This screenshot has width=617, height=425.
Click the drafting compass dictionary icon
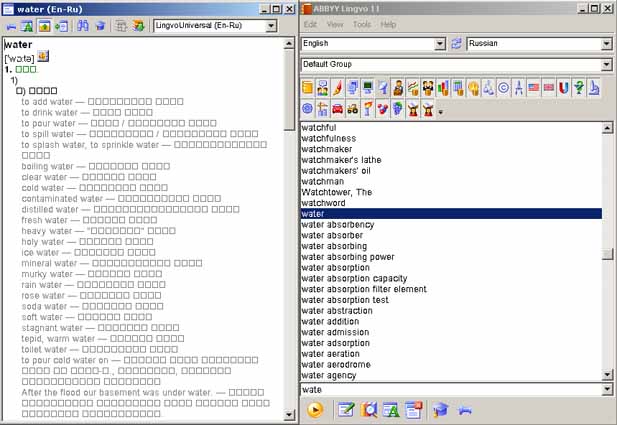(519, 88)
